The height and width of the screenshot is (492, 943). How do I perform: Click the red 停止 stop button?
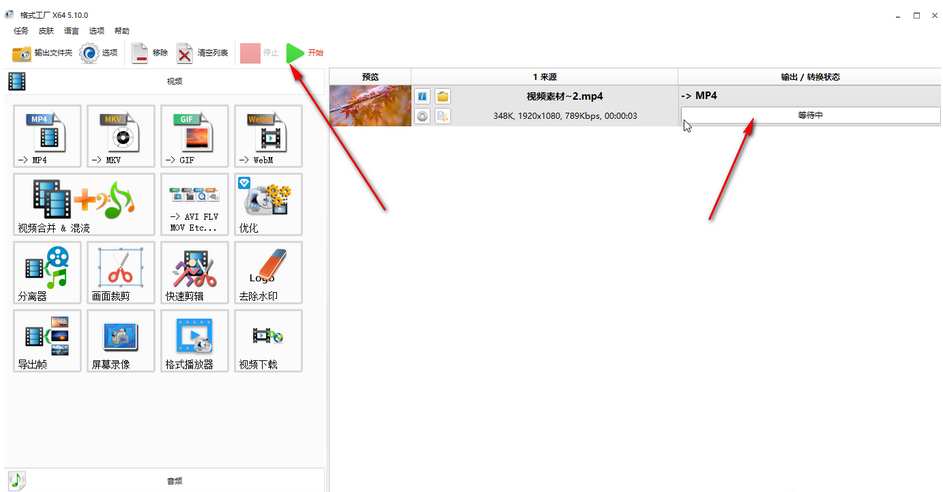point(259,53)
